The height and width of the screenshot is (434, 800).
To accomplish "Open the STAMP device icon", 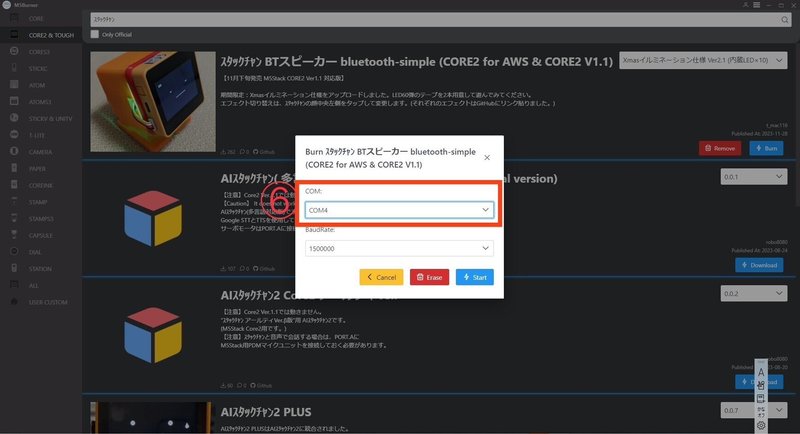I will coord(14,201).
